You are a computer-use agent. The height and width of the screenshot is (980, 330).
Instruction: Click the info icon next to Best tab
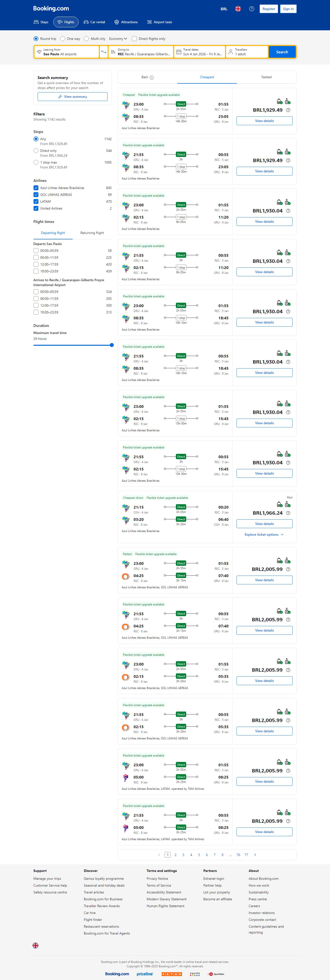pos(152,78)
